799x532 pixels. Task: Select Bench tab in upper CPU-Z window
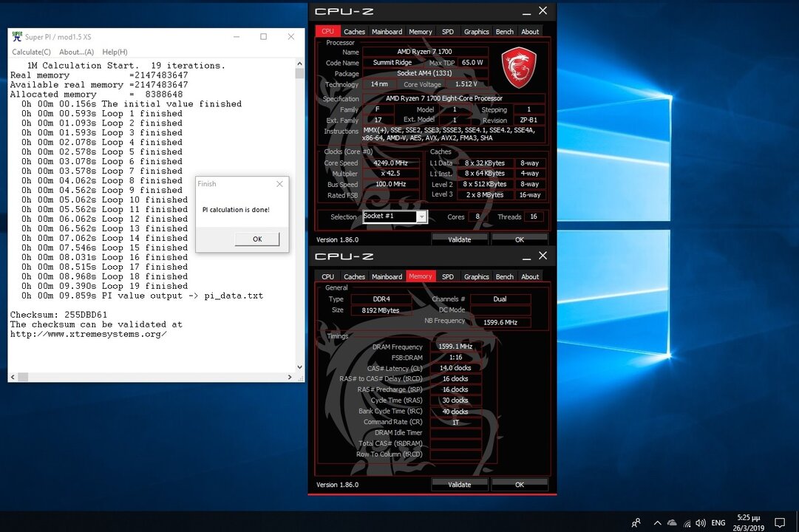(x=505, y=32)
